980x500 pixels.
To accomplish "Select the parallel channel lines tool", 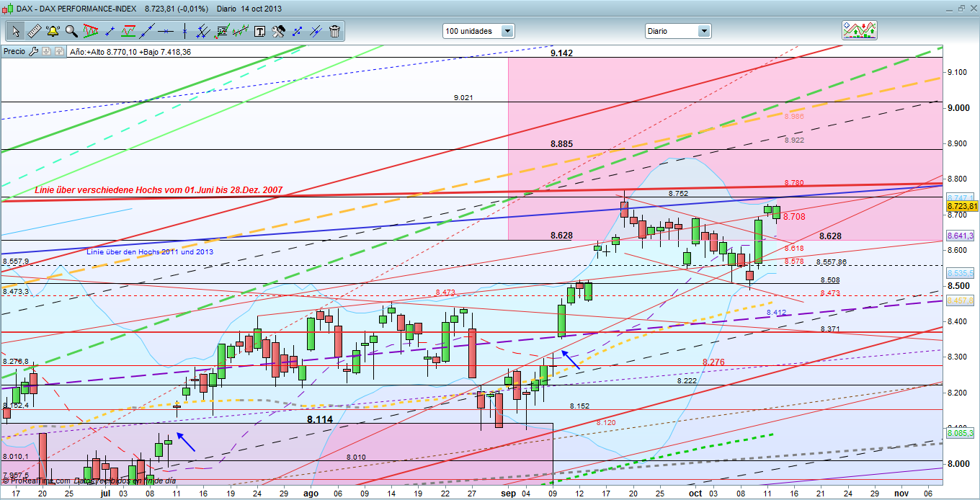I will tap(203, 31).
